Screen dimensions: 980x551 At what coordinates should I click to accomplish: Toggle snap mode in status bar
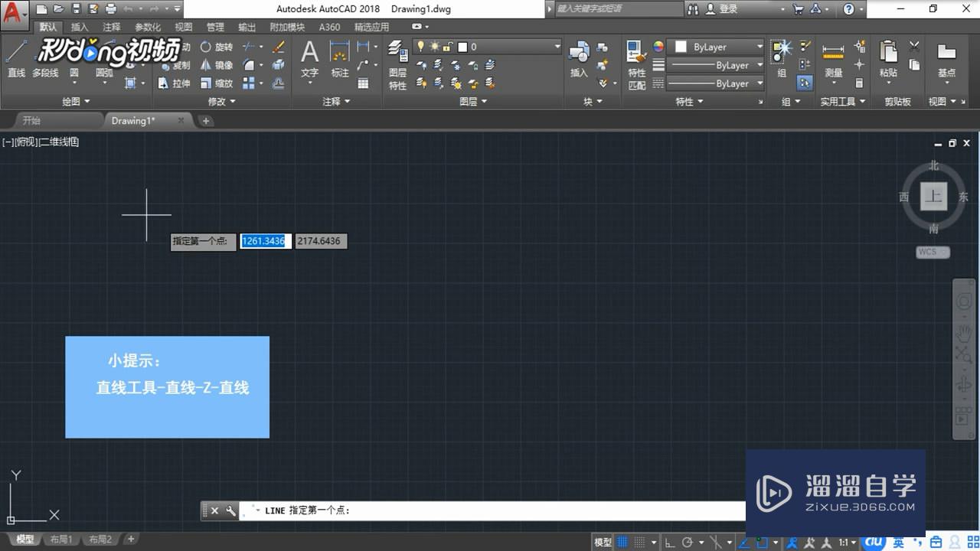pos(641,542)
